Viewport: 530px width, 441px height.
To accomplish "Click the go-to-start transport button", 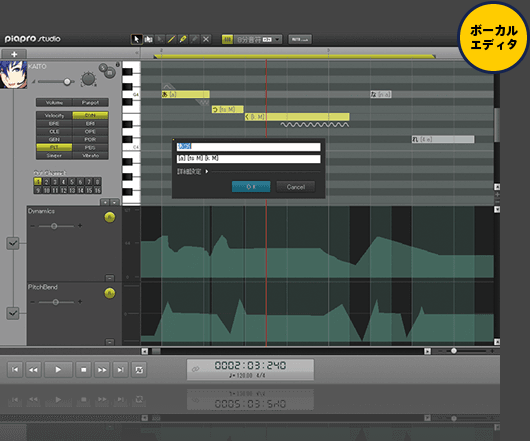I will (15, 370).
